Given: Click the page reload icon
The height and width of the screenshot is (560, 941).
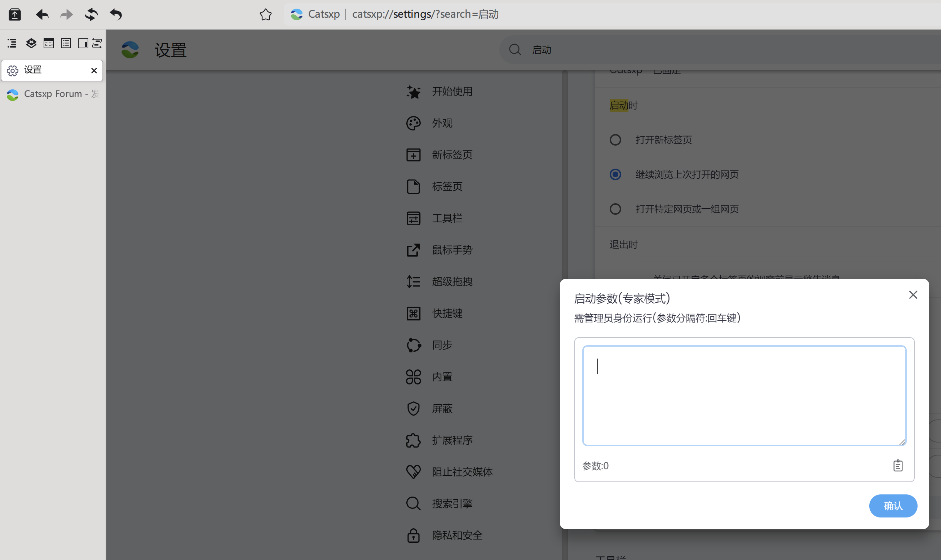Looking at the screenshot, I should pyautogui.click(x=91, y=14).
